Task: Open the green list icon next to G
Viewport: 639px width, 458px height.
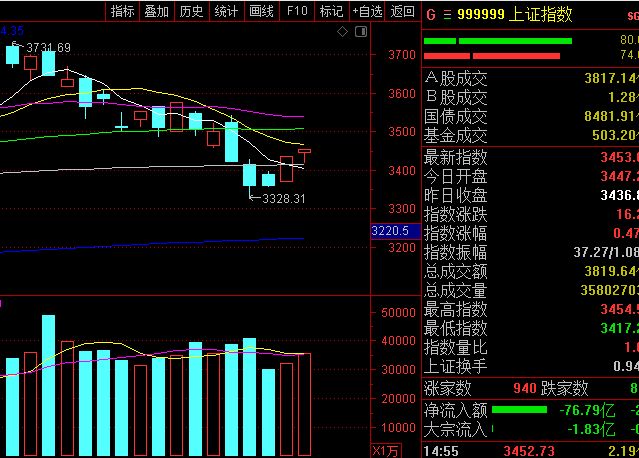Action: [447, 15]
